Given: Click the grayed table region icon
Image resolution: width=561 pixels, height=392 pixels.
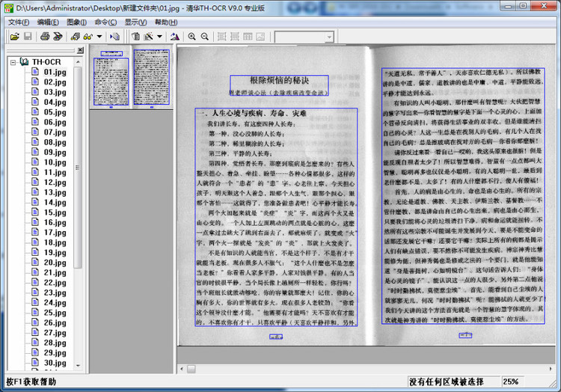Looking at the screenshot, I should point(248,37).
